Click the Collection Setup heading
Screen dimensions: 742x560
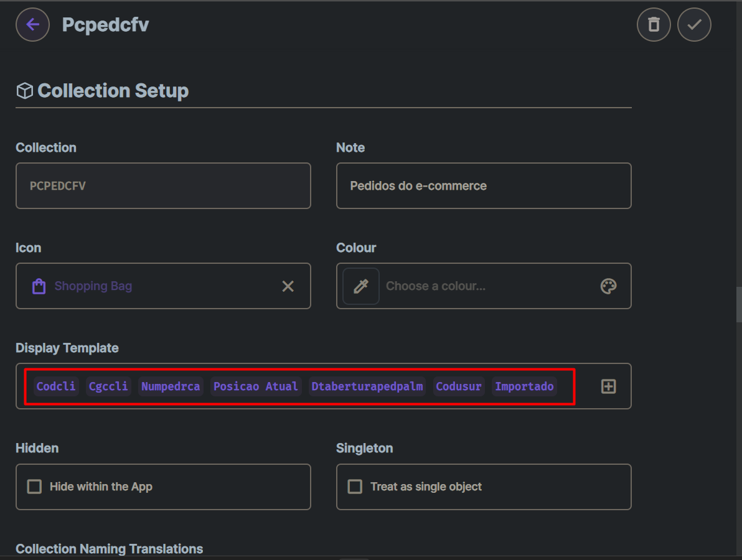tap(113, 90)
